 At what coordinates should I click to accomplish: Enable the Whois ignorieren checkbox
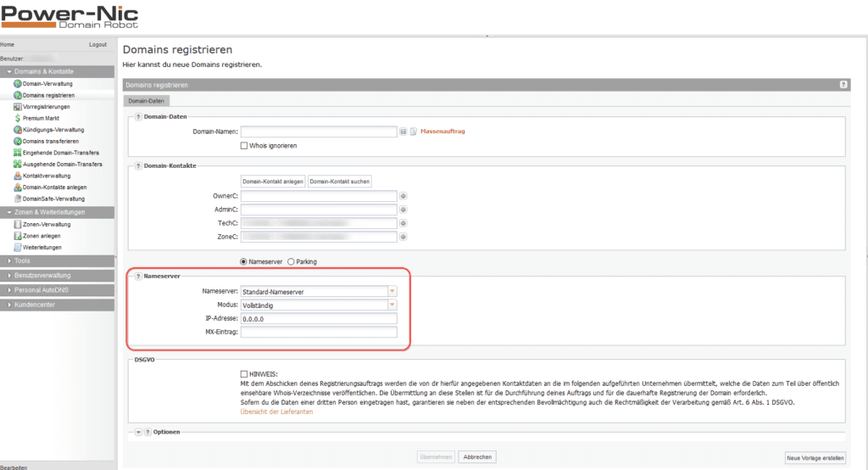(243, 146)
